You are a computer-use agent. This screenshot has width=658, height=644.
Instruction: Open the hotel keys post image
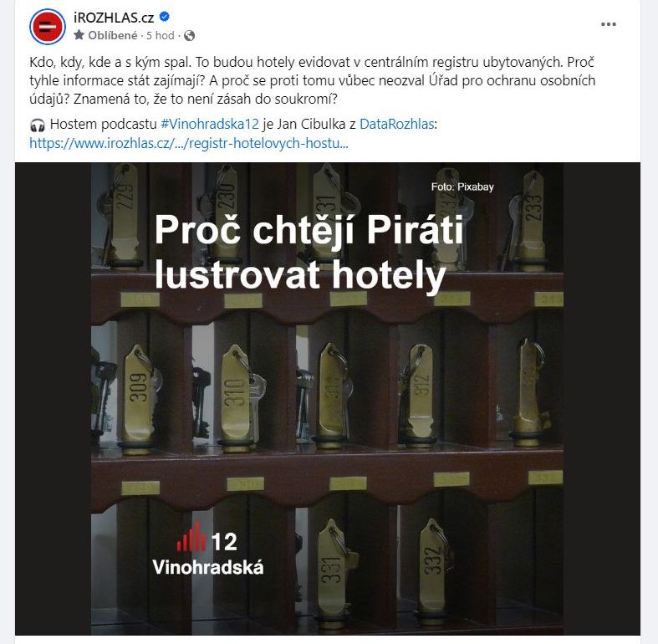click(327, 399)
